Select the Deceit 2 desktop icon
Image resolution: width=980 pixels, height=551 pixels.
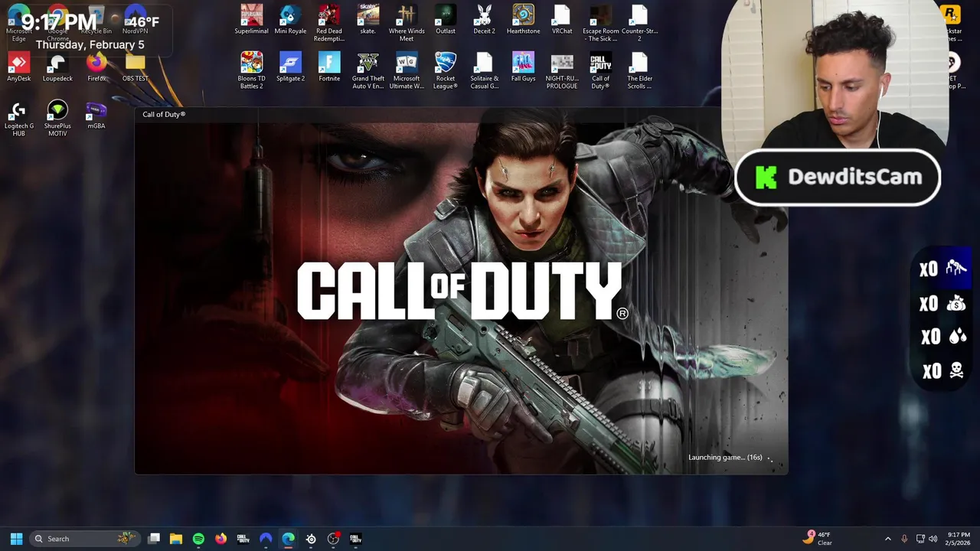point(484,20)
